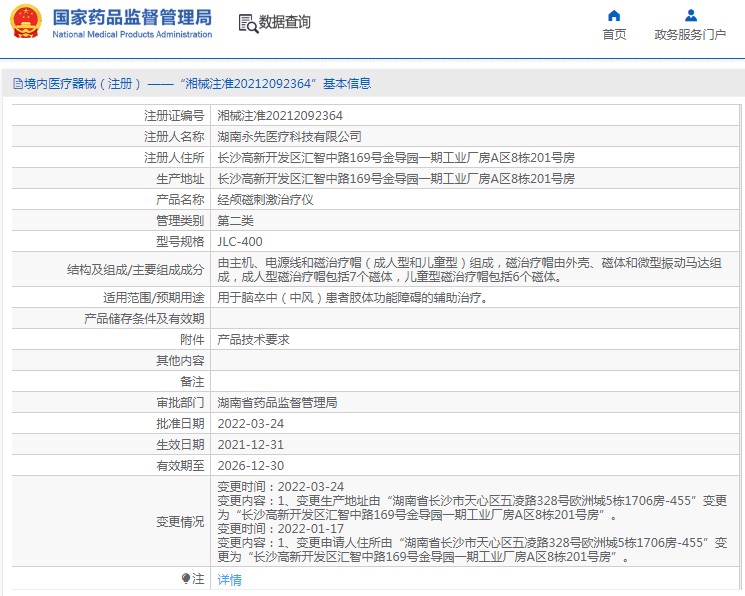Open the 数据查询 search icon
745x596 pixels.
pyautogui.click(x=248, y=23)
